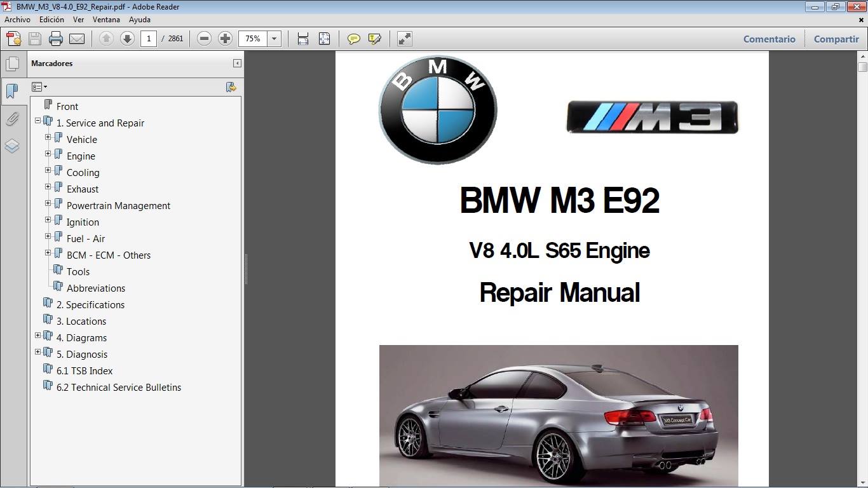The image size is (868, 488).
Task: Click the M3 coupe car photo
Action: point(559,416)
